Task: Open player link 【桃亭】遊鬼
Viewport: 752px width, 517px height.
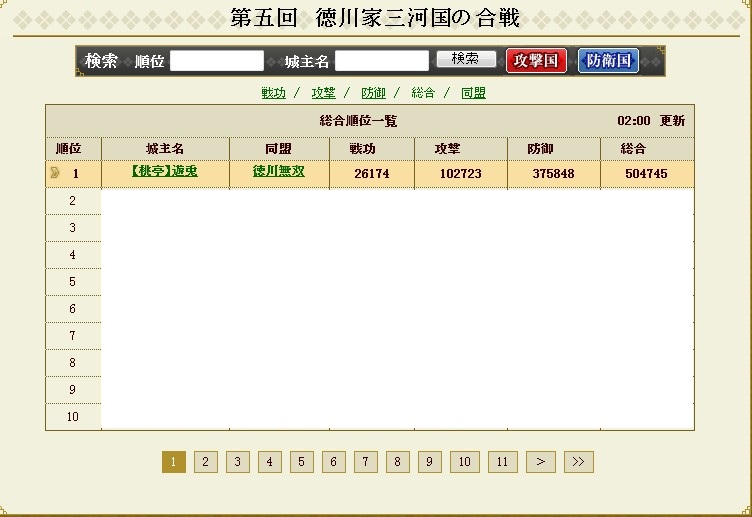Action: pos(164,171)
